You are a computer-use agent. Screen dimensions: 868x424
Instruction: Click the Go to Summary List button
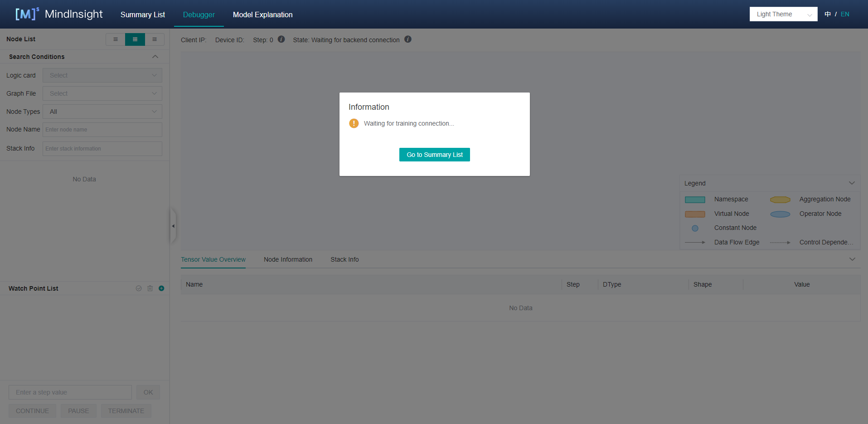tap(434, 155)
